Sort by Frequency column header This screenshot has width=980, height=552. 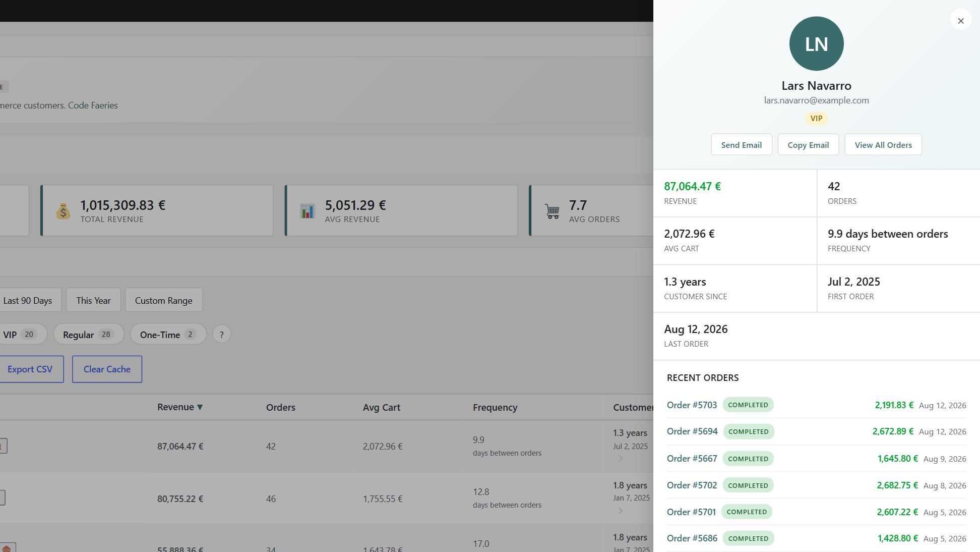(x=495, y=407)
